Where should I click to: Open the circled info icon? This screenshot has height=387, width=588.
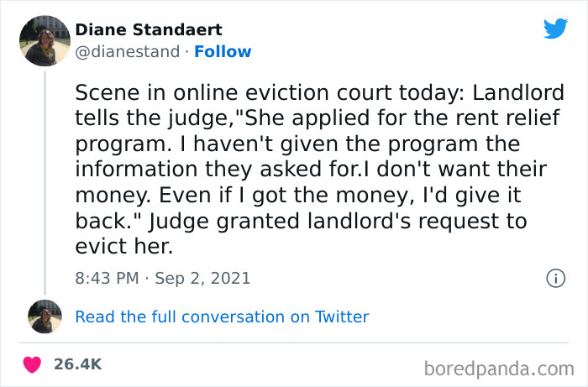pyautogui.click(x=554, y=278)
